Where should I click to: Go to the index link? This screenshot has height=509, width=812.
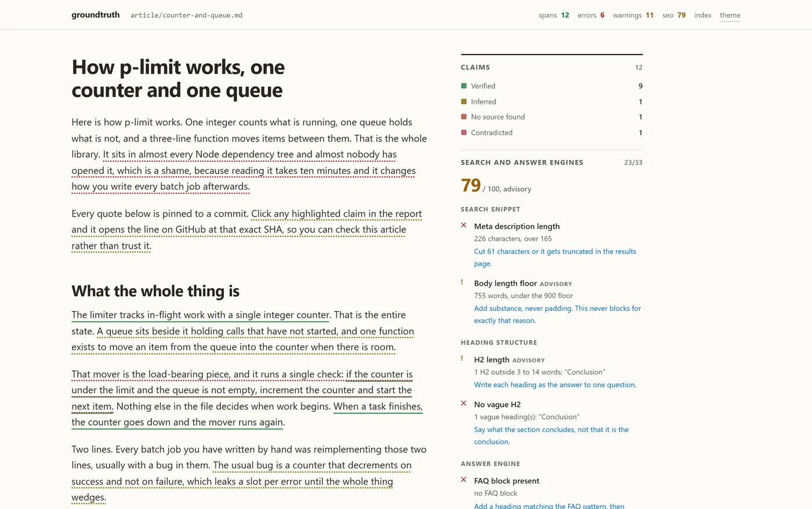coord(702,15)
